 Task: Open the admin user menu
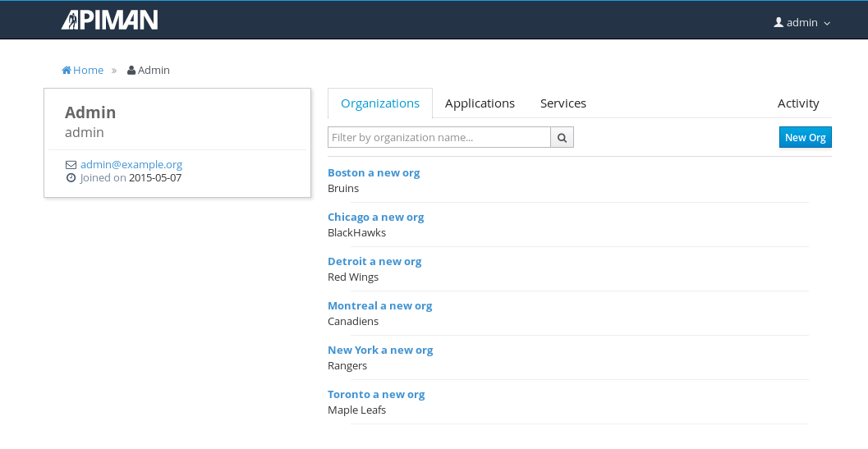pos(802,22)
